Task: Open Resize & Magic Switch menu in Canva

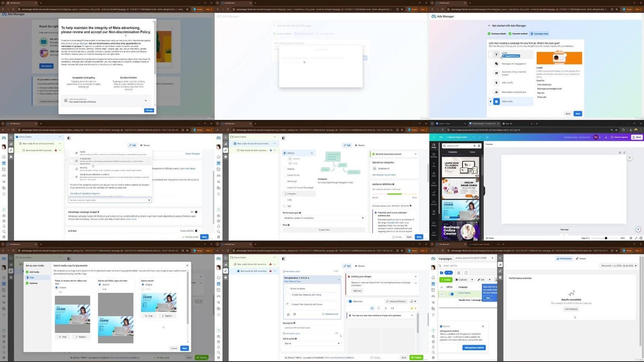Action: pos(456,137)
